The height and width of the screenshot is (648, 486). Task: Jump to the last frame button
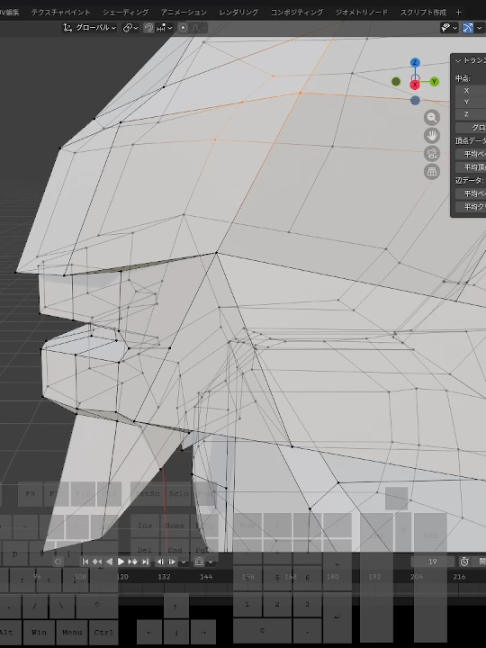point(145,562)
